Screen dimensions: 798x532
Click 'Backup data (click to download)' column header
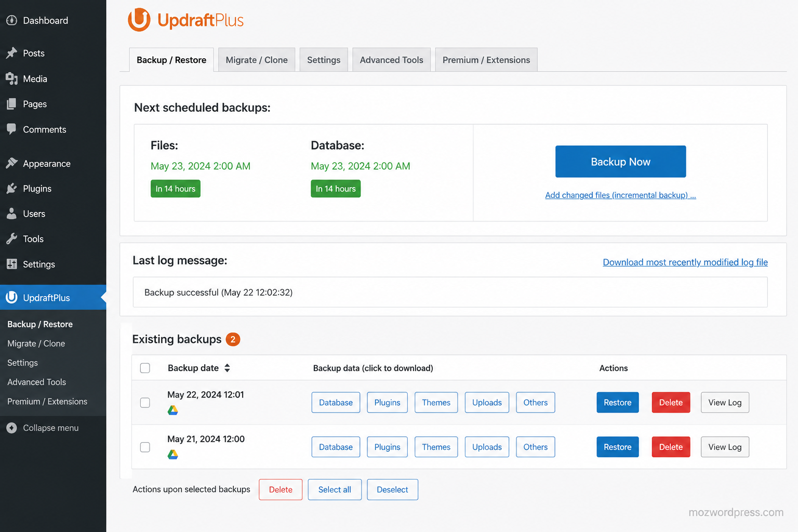coord(373,368)
